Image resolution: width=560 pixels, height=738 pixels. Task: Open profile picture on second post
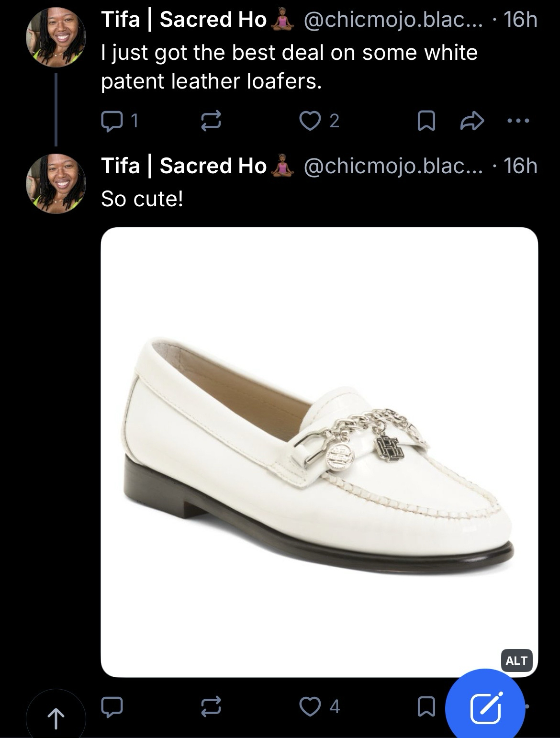coord(56,184)
